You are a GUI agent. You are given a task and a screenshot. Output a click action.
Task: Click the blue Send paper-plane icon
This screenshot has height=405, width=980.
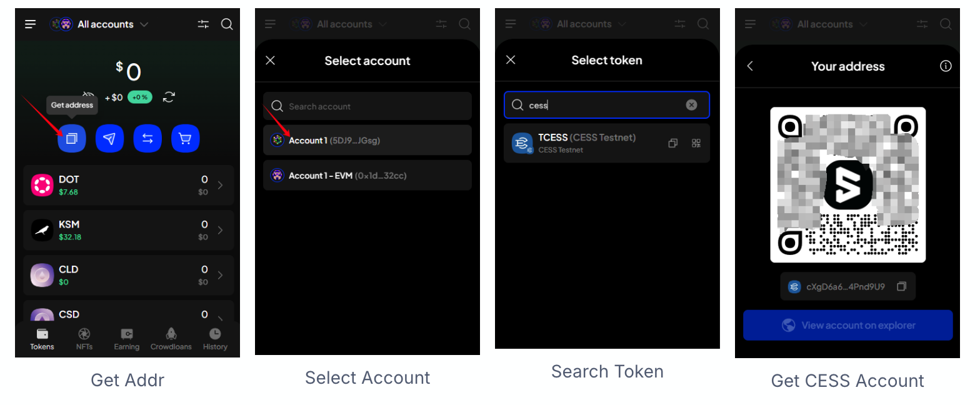(x=109, y=138)
